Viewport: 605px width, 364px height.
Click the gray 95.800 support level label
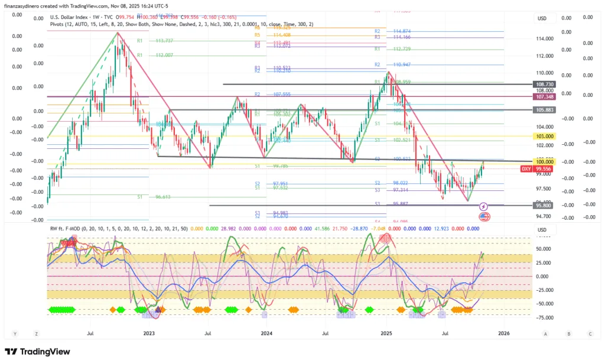click(544, 206)
